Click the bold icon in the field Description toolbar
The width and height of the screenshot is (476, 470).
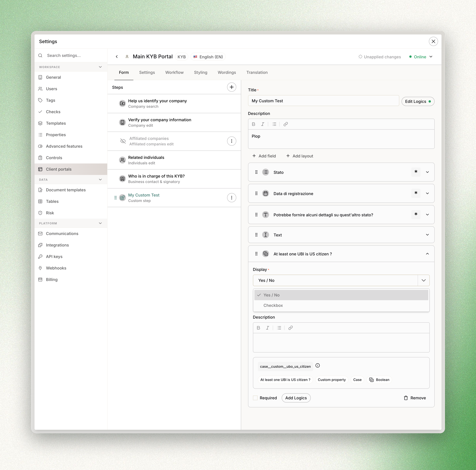click(258, 328)
